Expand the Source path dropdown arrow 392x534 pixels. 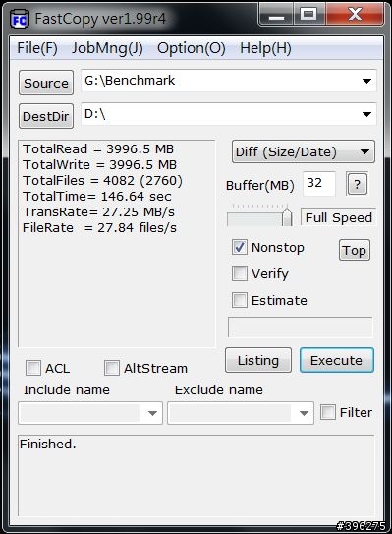pos(366,81)
